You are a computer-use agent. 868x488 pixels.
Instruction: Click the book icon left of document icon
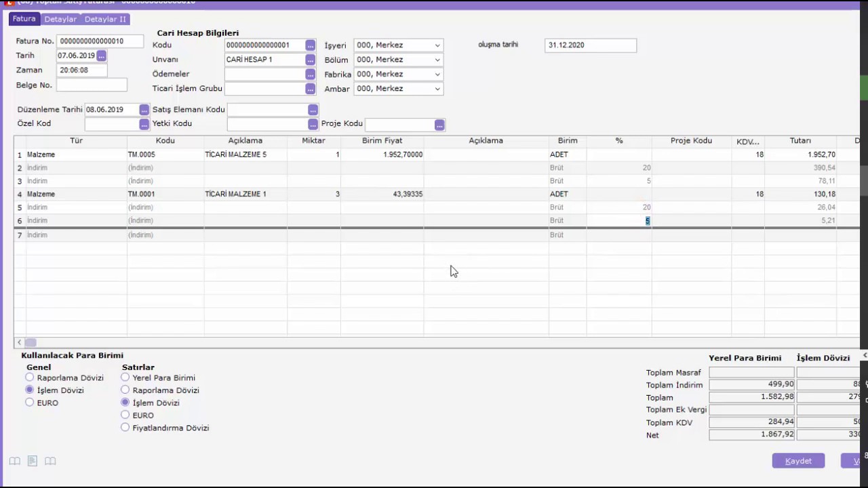14,461
